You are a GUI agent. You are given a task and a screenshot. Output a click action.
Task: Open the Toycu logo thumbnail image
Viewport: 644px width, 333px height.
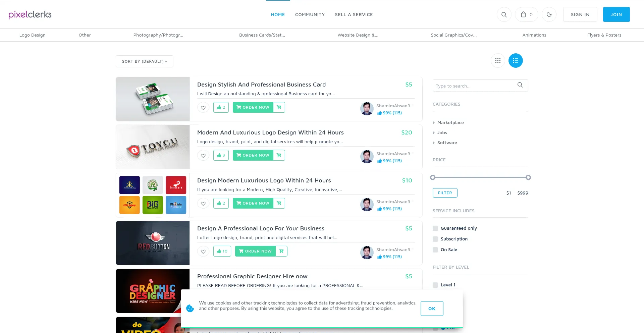click(153, 147)
